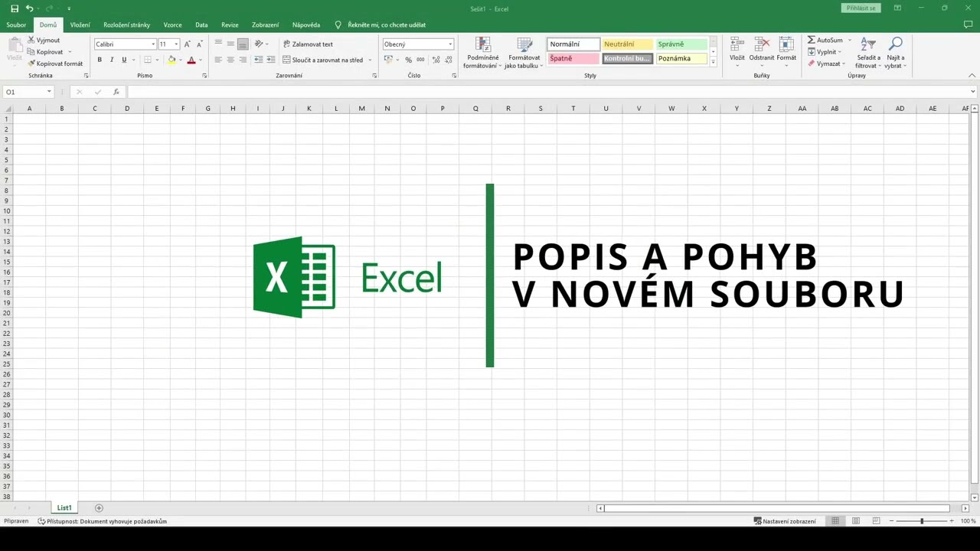Click Sloučit a zarovnat na střed

point(322,60)
